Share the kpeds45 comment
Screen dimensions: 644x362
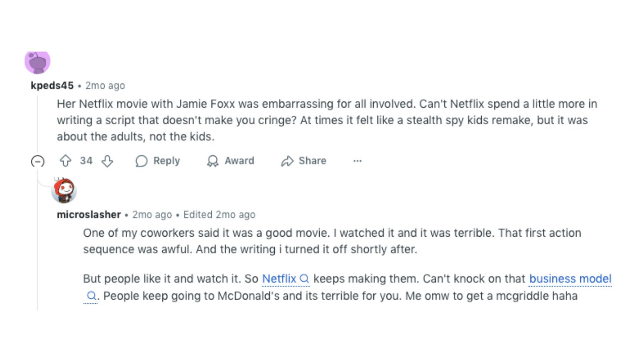(304, 161)
